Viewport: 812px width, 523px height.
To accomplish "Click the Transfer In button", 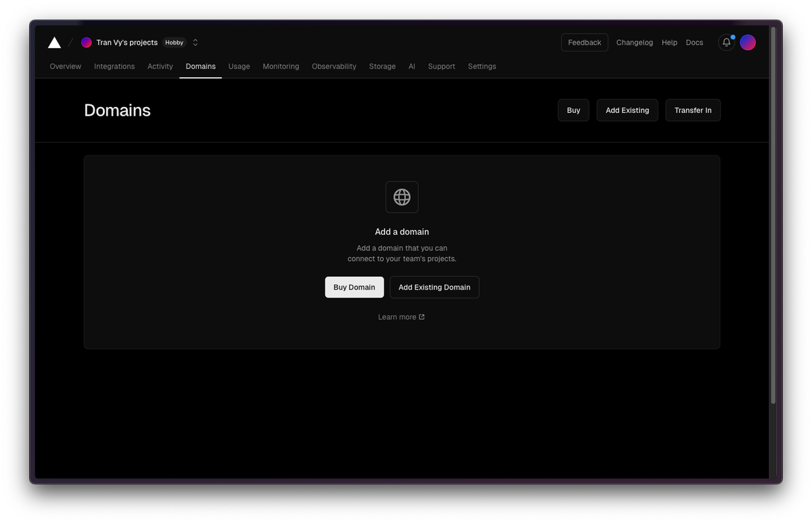I will tap(692, 110).
